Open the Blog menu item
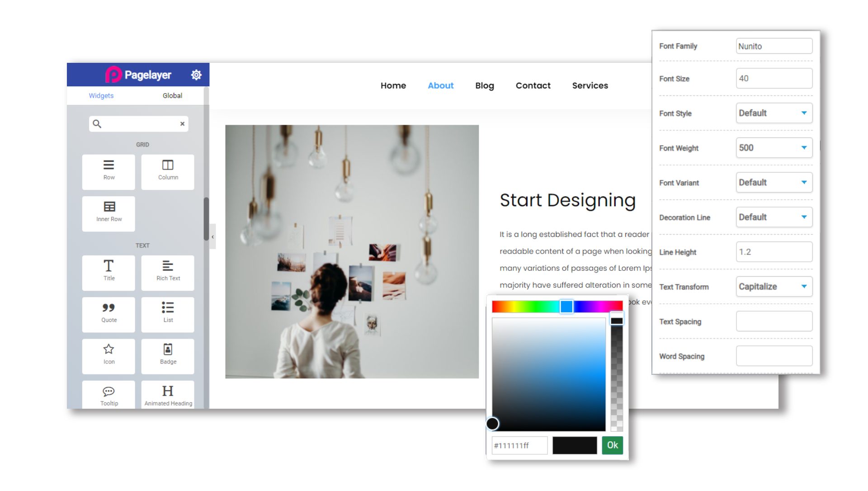This screenshot has width=868, height=491. (485, 85)
